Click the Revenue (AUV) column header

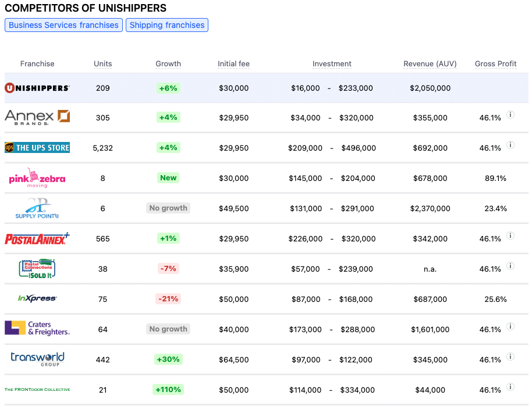click(430, 64)
